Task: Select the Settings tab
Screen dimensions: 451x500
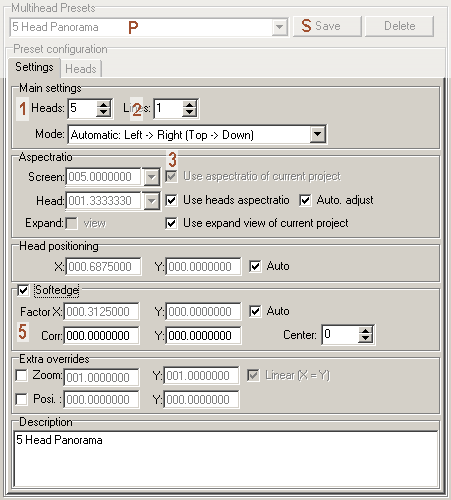Action: coord(34,67)
